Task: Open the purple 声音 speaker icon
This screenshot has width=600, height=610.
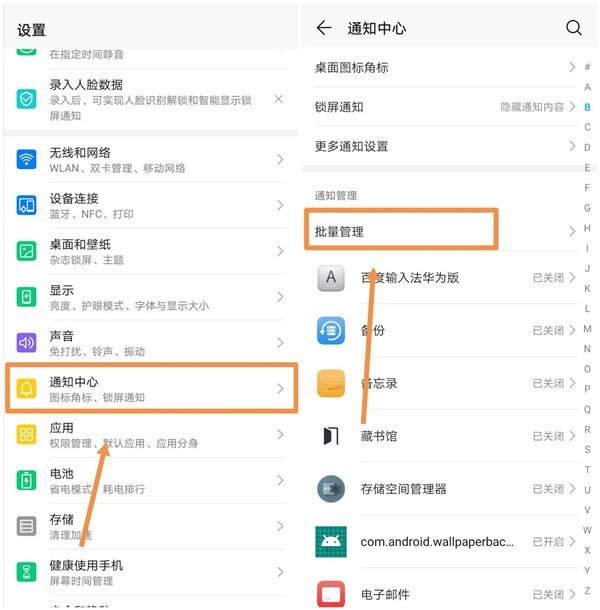Action: 26,342
